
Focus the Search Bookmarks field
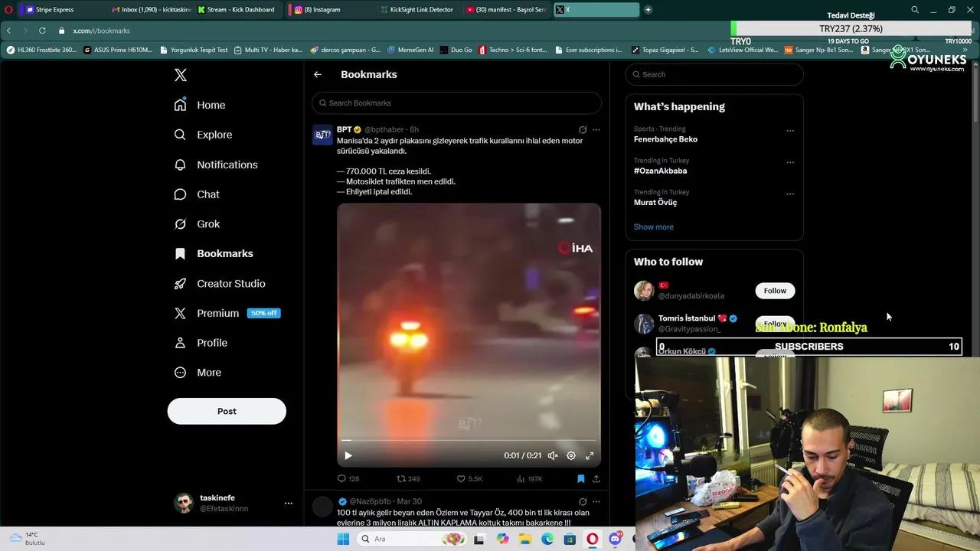coord(456,103)
